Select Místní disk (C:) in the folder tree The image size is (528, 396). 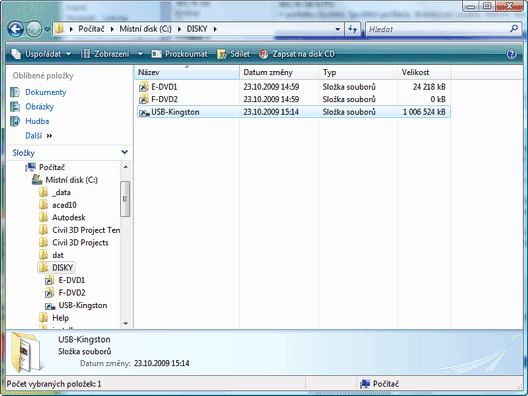tap(71, 180)
